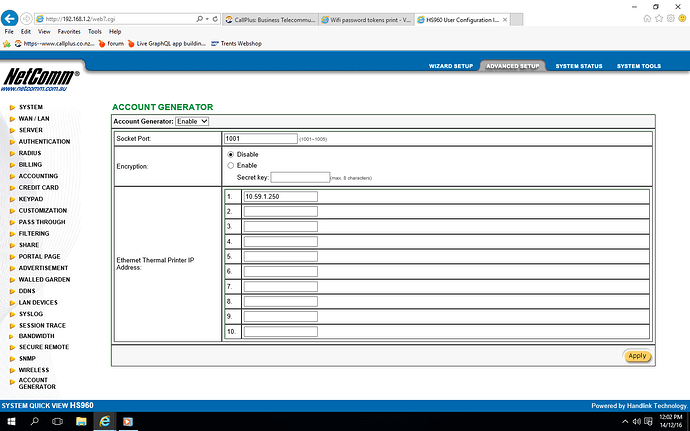Screen dimensions: 690x431
Task: Click printer IP address field 10
Action: [280, 332]
